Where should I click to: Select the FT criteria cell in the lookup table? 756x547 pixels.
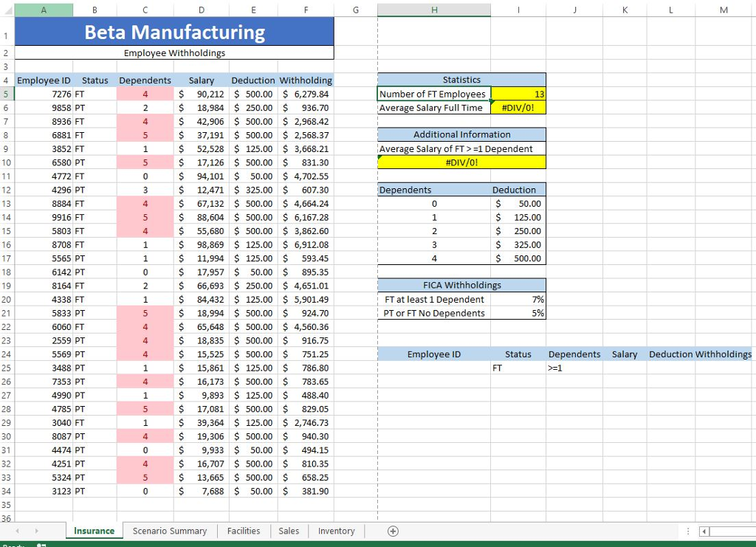(518, 368)
